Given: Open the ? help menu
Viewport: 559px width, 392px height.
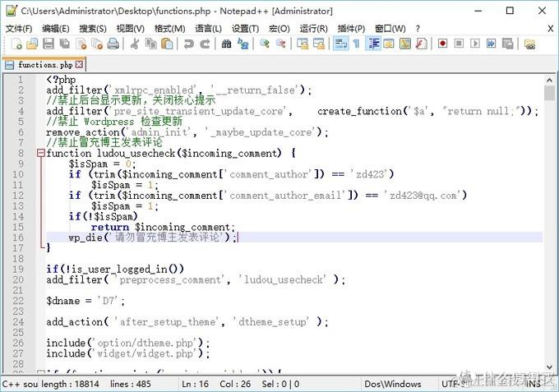Looking at the screenshot, I should pos(418,29).
